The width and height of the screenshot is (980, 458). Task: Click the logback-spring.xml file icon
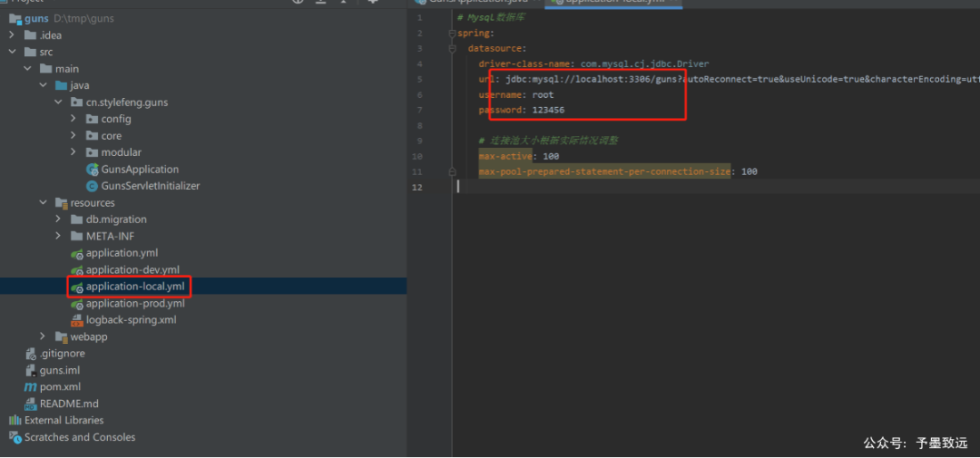[x=77, y=320]
